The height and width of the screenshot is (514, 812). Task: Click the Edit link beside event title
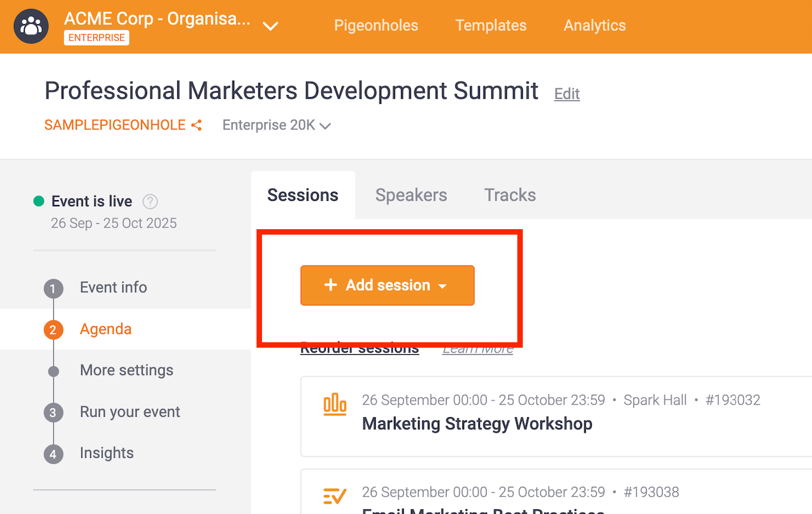click(x=567, y=94)
